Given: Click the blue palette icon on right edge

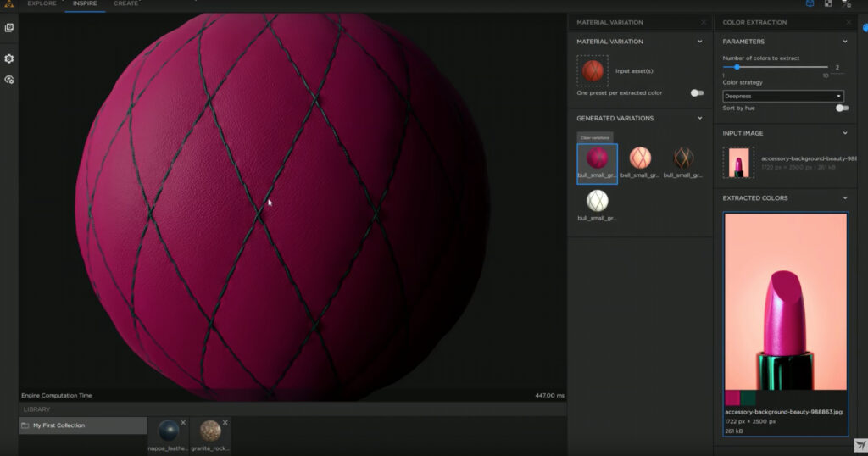Looking at the screenshot, I should (865, 28).
